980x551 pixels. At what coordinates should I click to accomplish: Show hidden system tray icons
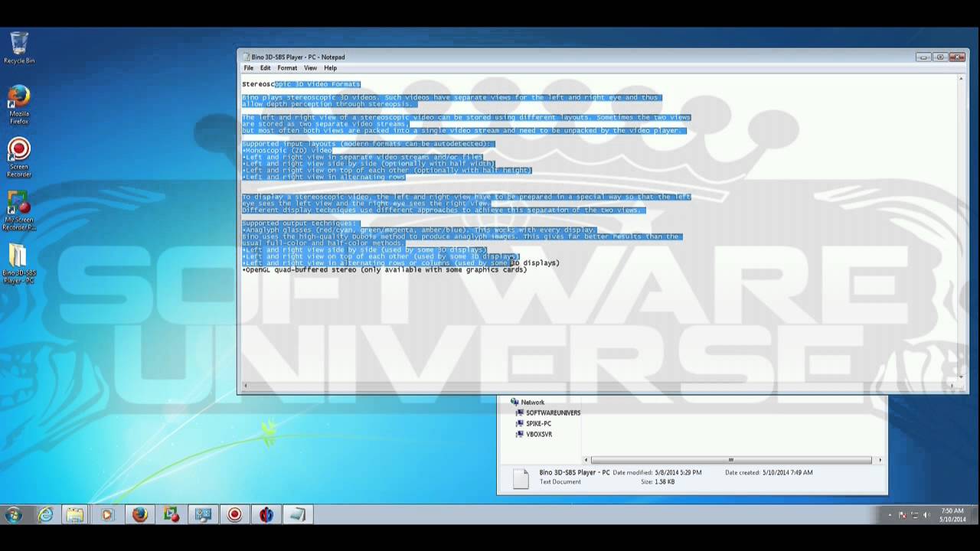point(890,515)
